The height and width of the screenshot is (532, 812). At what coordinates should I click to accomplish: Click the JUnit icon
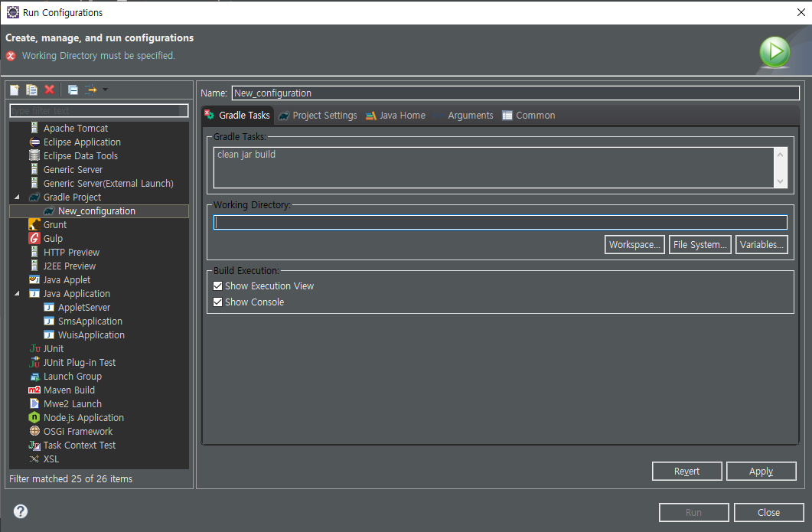(x=34, y=348)
